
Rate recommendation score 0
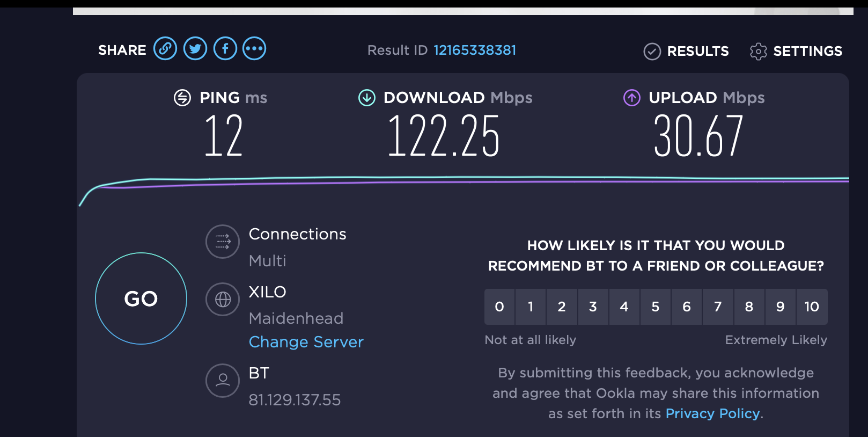[x=499, y=307]
